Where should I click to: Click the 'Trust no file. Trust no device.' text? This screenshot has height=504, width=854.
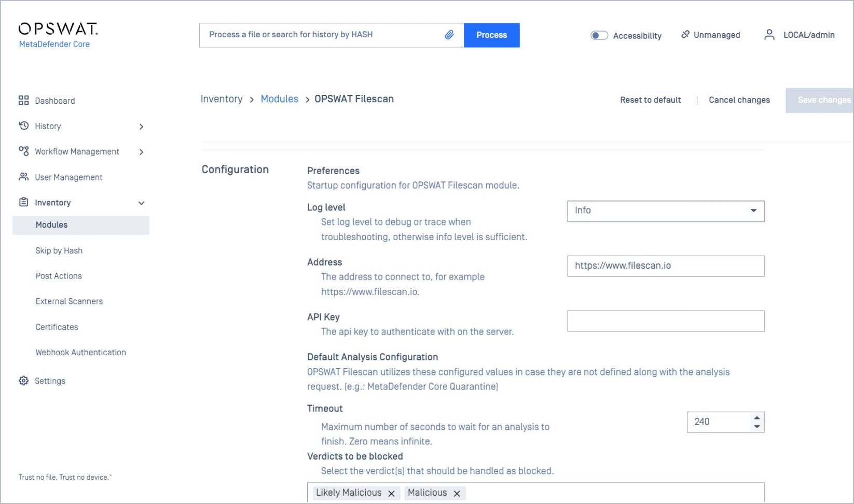pos(65,477)
